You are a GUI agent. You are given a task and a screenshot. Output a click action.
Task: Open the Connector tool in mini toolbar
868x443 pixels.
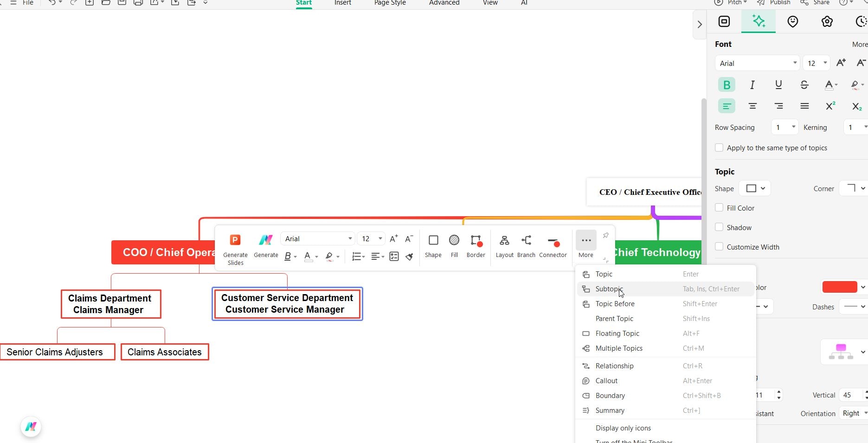click(553, 246)
